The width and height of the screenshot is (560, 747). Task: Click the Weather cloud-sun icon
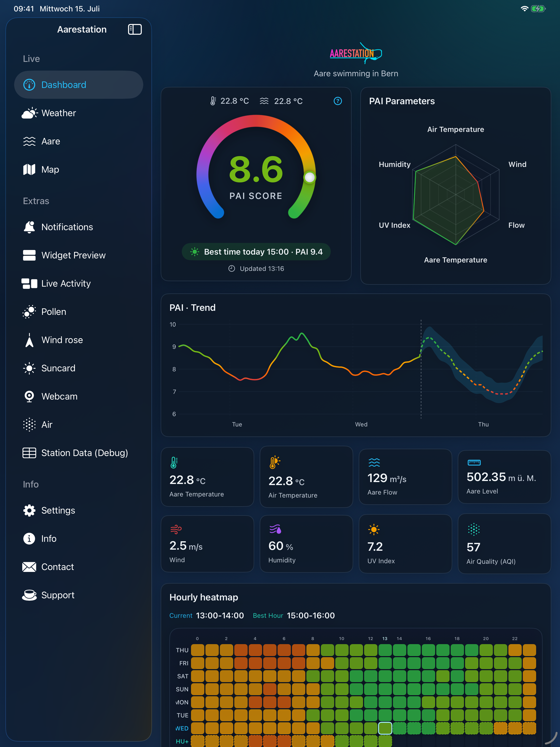click(x=29, y=113)
